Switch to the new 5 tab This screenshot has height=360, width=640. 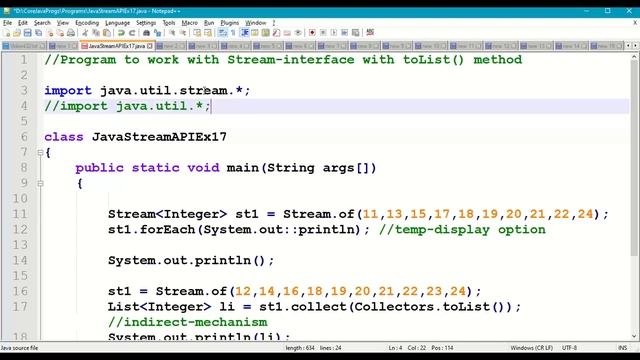(267, 46)
